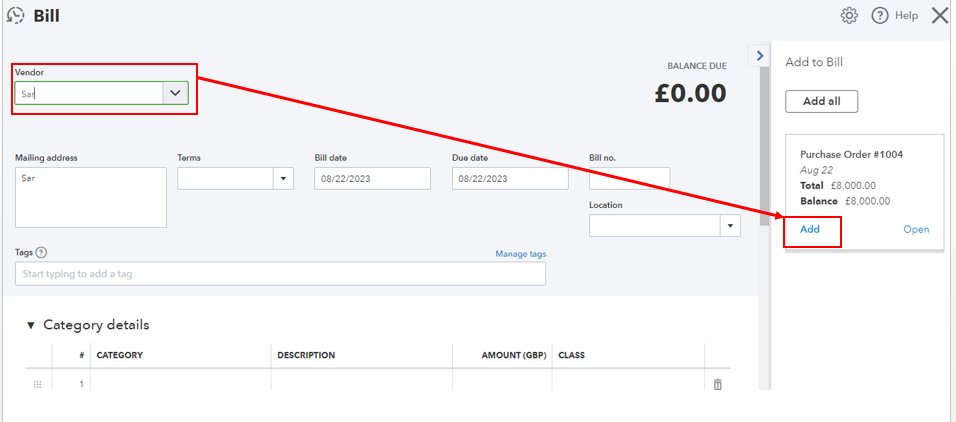
Task: Open the Vendor dropdown arrow
Action: tap(175, 93)
